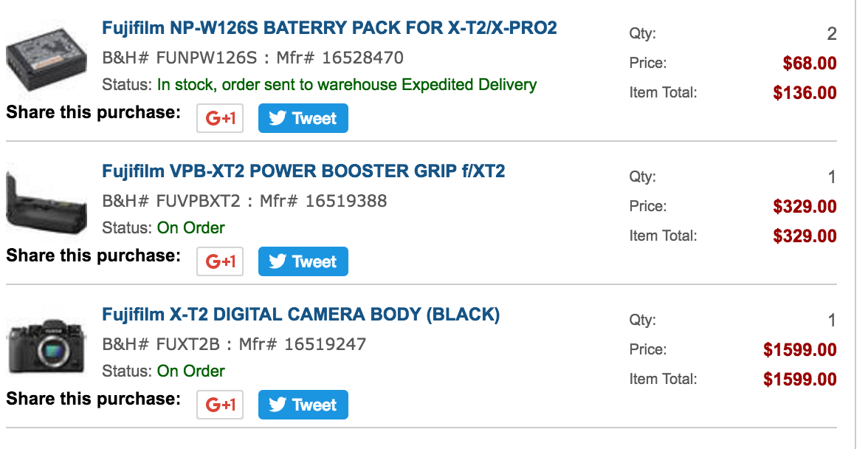Click Google +1 button for X-T2 camera body

pos(220,405)
